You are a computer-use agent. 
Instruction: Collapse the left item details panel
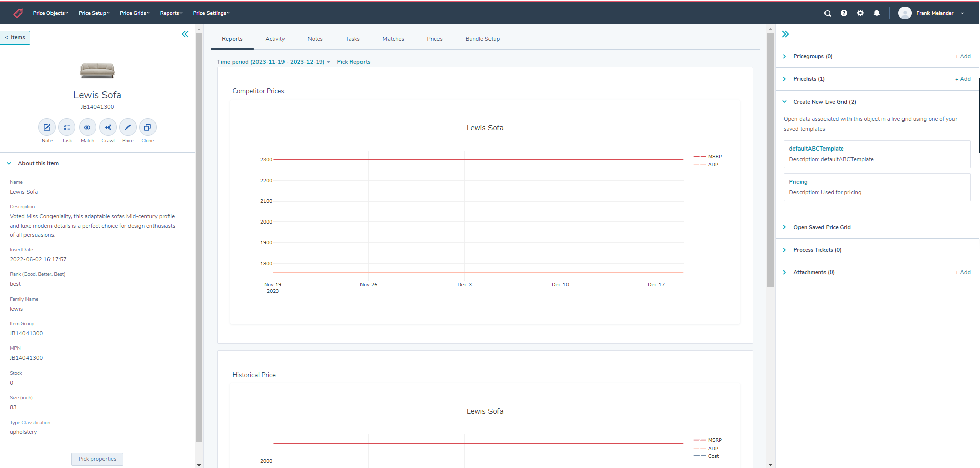[x=185, y=34]
